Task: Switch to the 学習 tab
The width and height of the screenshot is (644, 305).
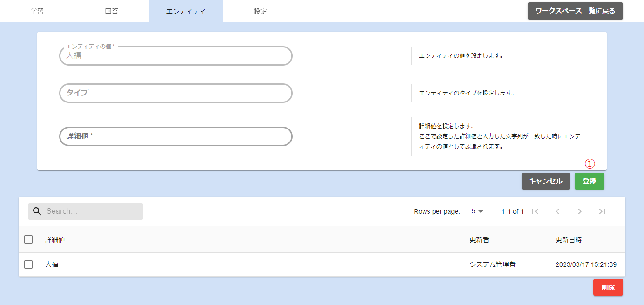Action: (x=37, y=11)
